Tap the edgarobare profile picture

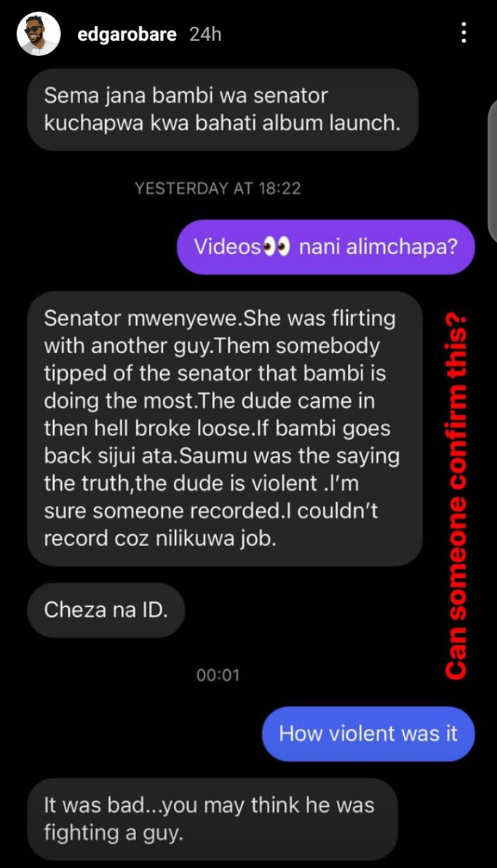38,33
